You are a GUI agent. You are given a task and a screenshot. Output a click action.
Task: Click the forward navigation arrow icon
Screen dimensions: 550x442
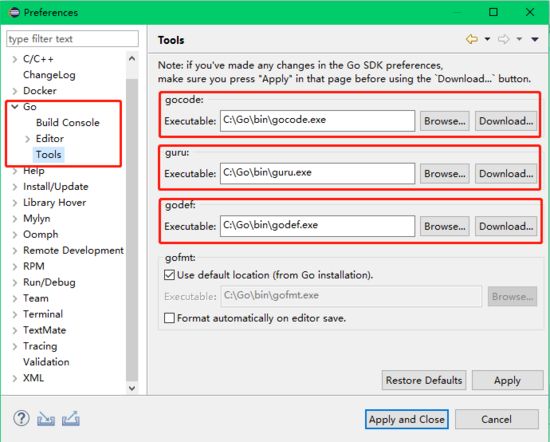503,39
